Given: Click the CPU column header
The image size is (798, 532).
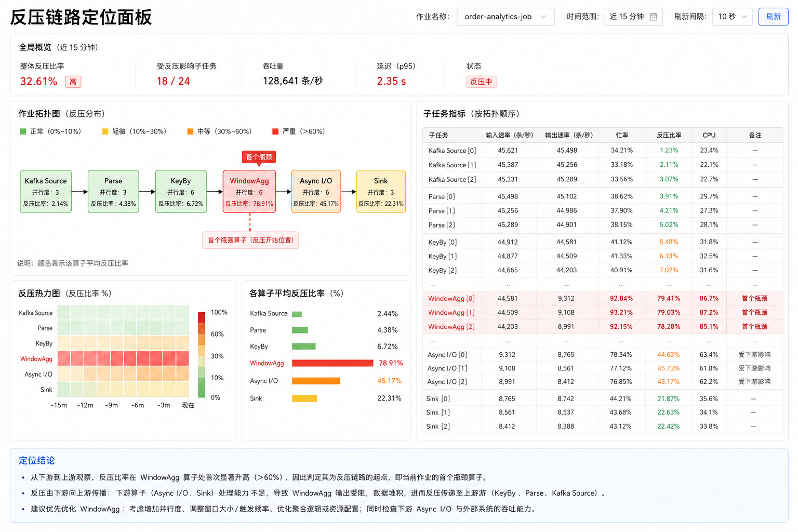Looking at the screenshot, I should coord(709,135).
